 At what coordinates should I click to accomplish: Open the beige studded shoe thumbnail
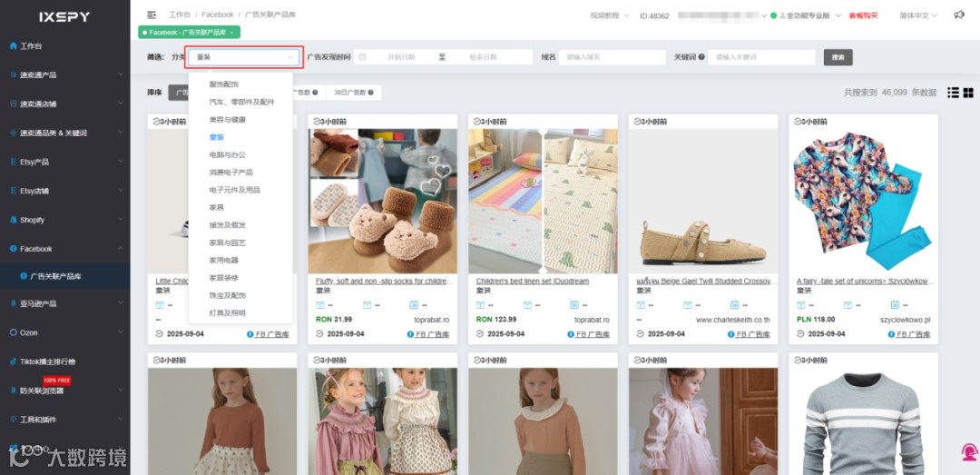point(703,202)
